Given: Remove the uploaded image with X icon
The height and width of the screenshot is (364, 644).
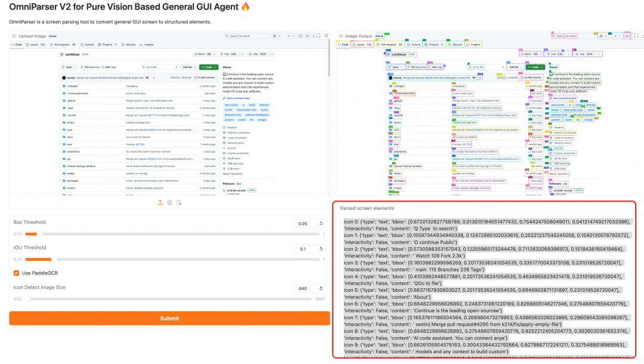Looking at the screenshot, I should 327,36.
